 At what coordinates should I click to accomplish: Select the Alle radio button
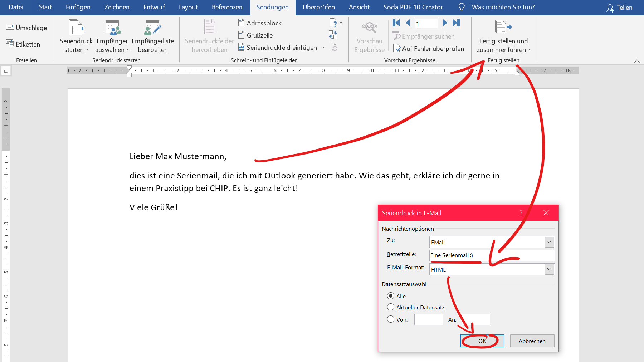pyautogui.click(x=391, y=296)
